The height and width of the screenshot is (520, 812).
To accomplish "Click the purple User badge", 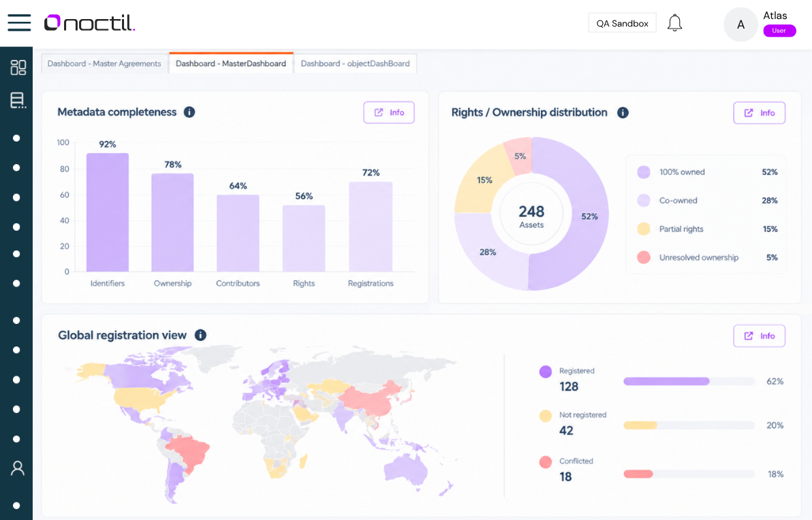I will [779, 31].
